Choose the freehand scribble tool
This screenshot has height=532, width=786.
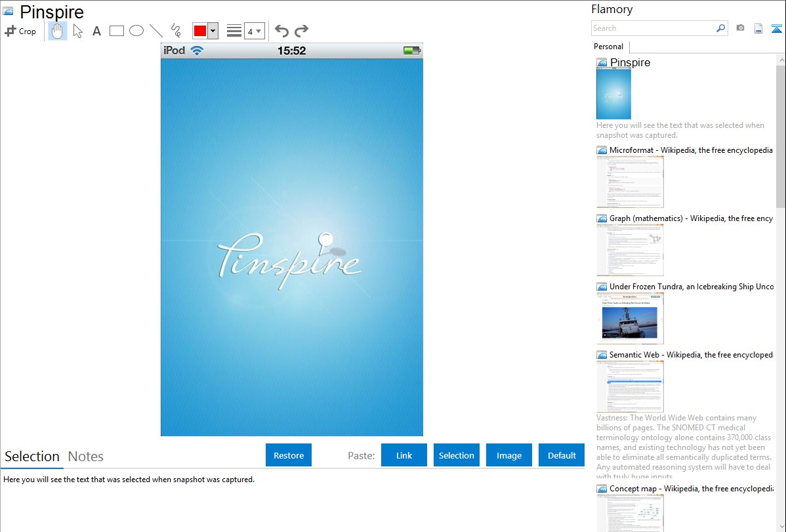(x=175, y=31)
